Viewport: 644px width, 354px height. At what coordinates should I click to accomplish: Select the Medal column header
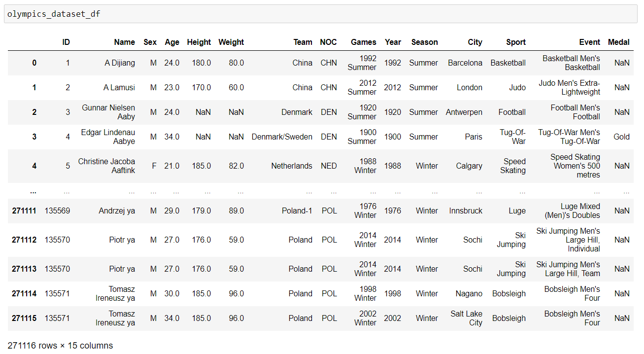click(x=618, y=42)
